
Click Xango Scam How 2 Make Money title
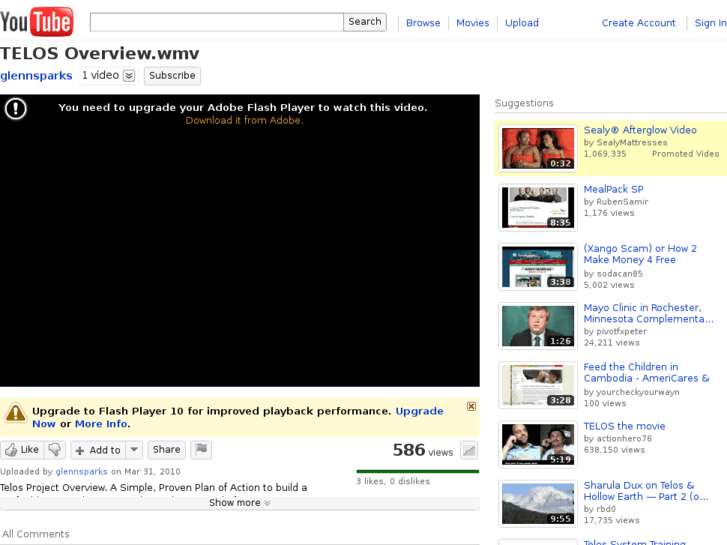coord(640,254)
